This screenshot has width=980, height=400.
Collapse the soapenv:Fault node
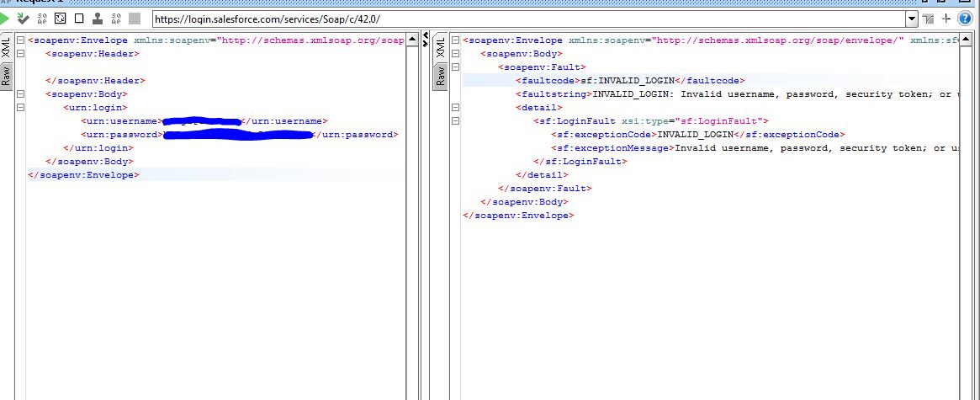click(455, 67)
